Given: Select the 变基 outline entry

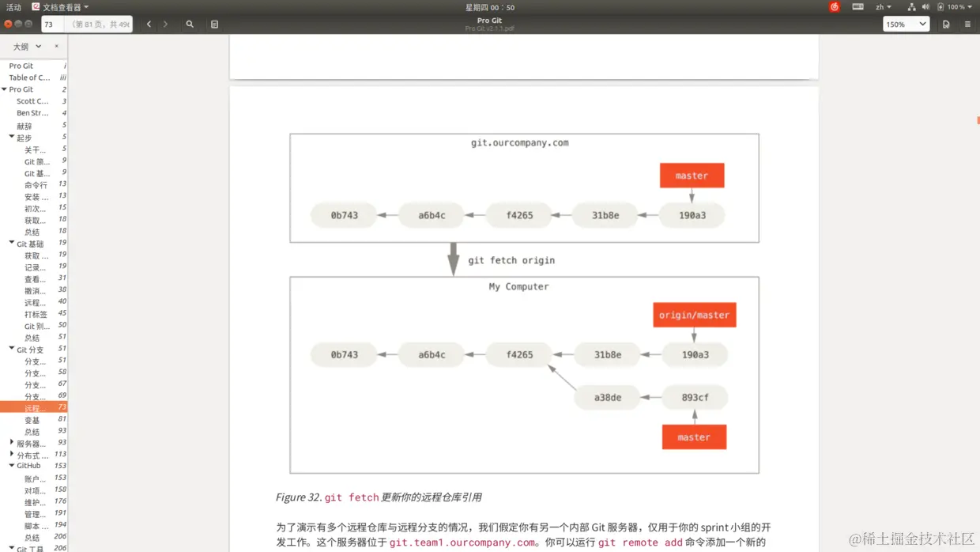Looking at the screenshot, I should tap(34, 420).
